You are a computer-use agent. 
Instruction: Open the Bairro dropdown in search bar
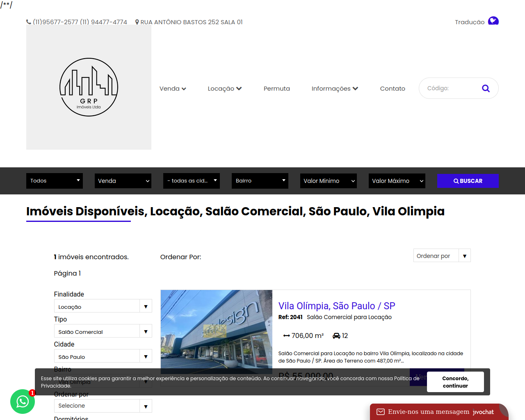tap(260, 181)
